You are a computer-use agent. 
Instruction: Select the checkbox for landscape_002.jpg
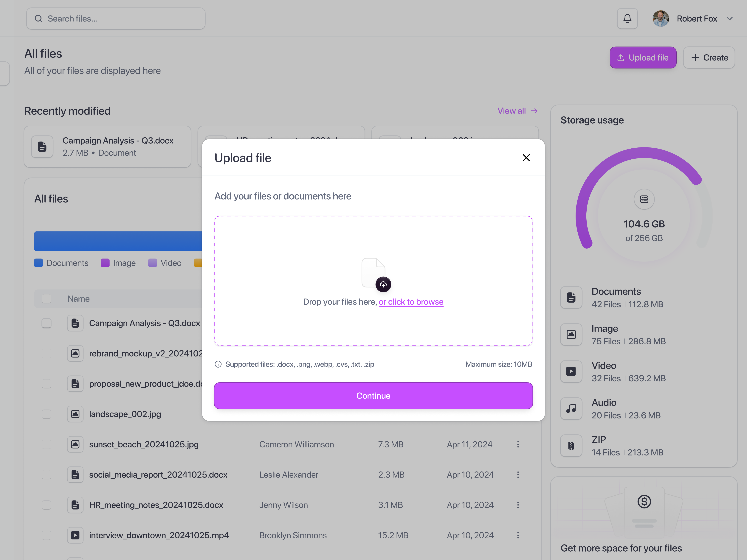(x=46, y=414)
